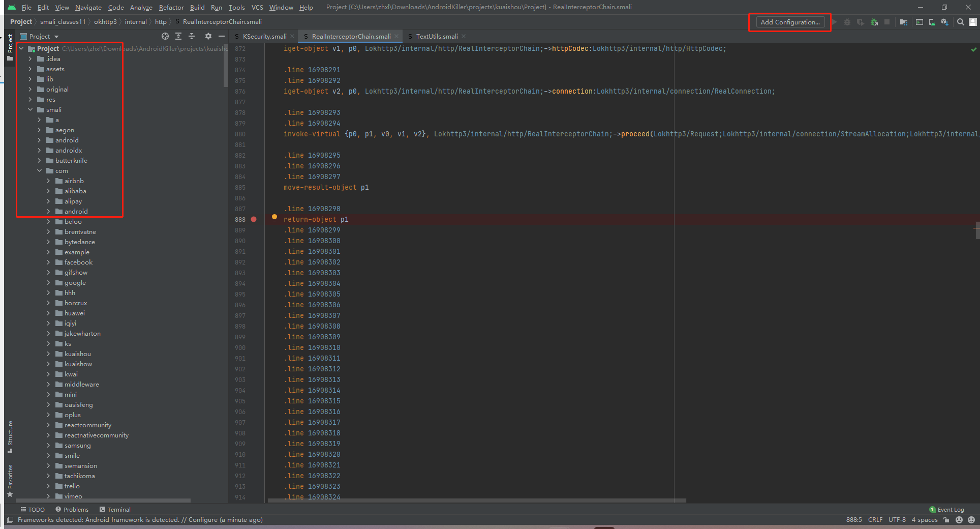Select the butterknife folder in tree
The height and width of the screenshot is (529, 980).
click(x=71, y=160)
